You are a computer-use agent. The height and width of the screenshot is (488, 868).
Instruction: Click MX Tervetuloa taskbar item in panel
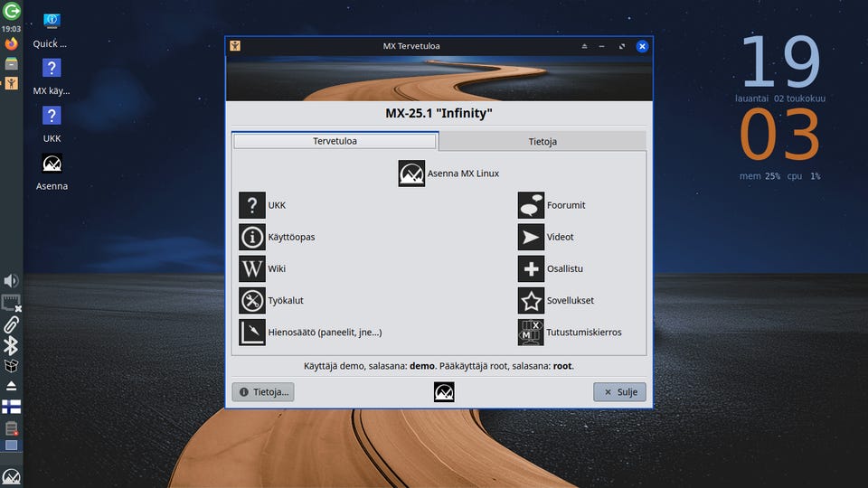click(x=11, y=83)
